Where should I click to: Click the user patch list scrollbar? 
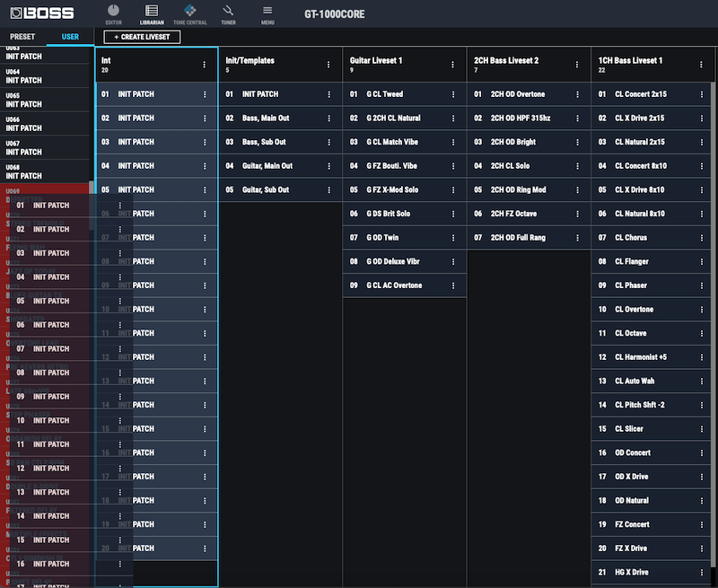tap(92, 206)
